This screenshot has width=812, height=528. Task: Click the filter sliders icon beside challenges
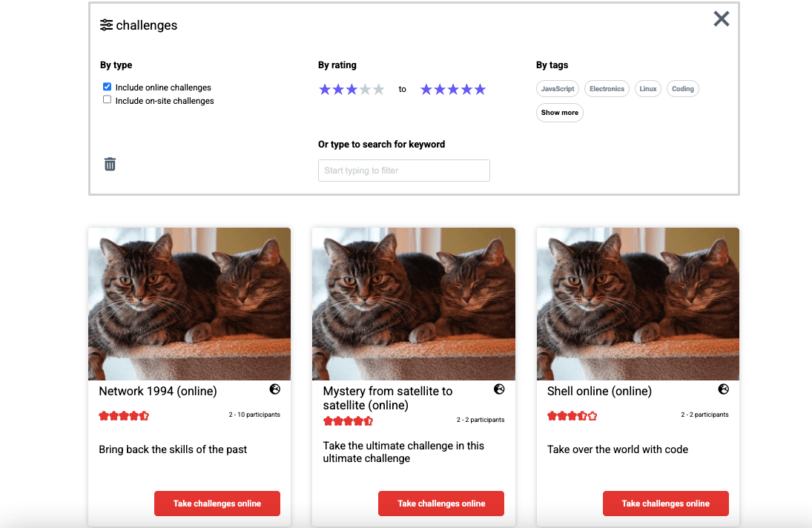point(106,25)
